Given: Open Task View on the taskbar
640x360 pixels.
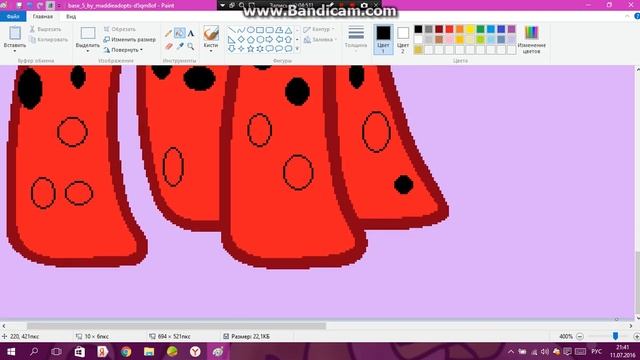Looking at the screenshot, I should [x=56, y=351].
